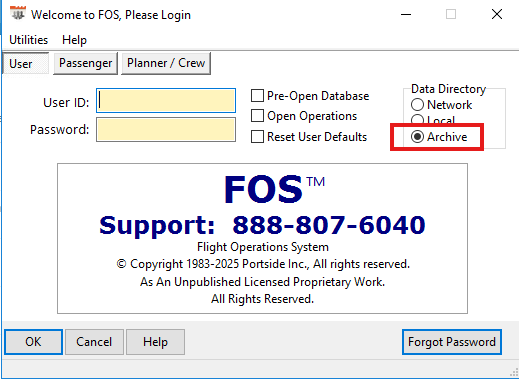
Task: Tick the Reset User Defaults checkbox
Action: [x=257, y=137]
